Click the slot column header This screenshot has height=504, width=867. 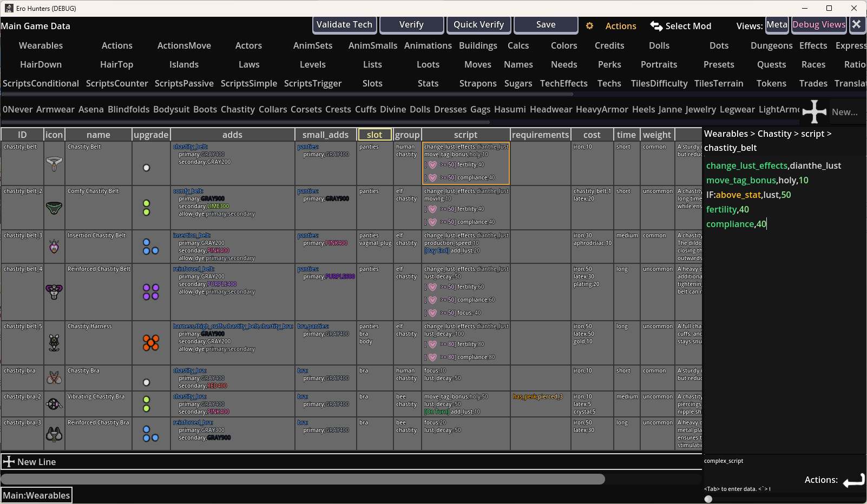pos(375,135)
